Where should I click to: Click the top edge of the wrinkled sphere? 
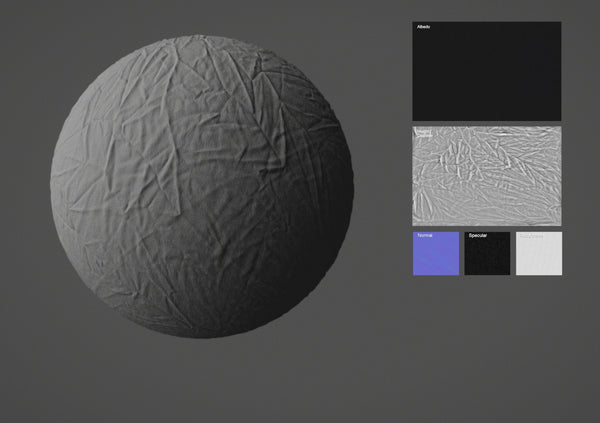pos(202,39)
